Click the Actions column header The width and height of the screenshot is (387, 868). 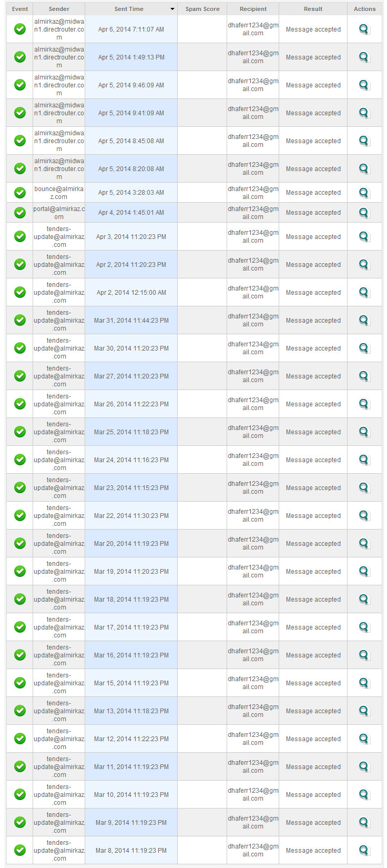(x=364, y=9)
